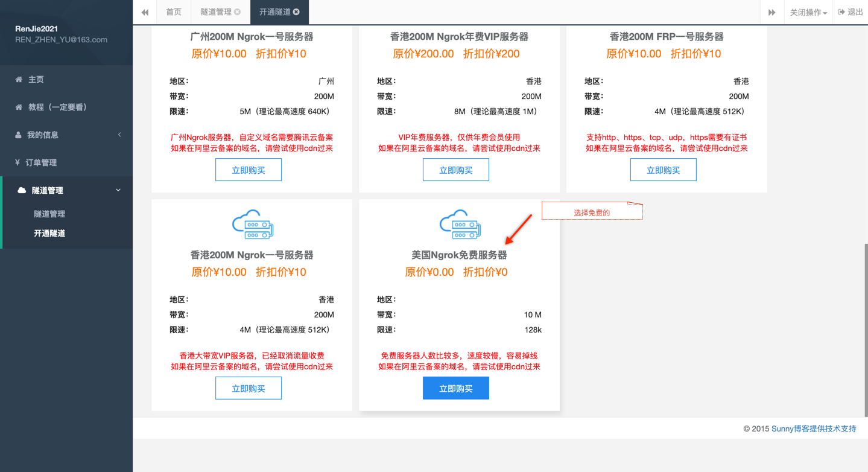
Task: Click the 香港200M Ngrok一号服务器 cloud server icon
Action: 252,225
